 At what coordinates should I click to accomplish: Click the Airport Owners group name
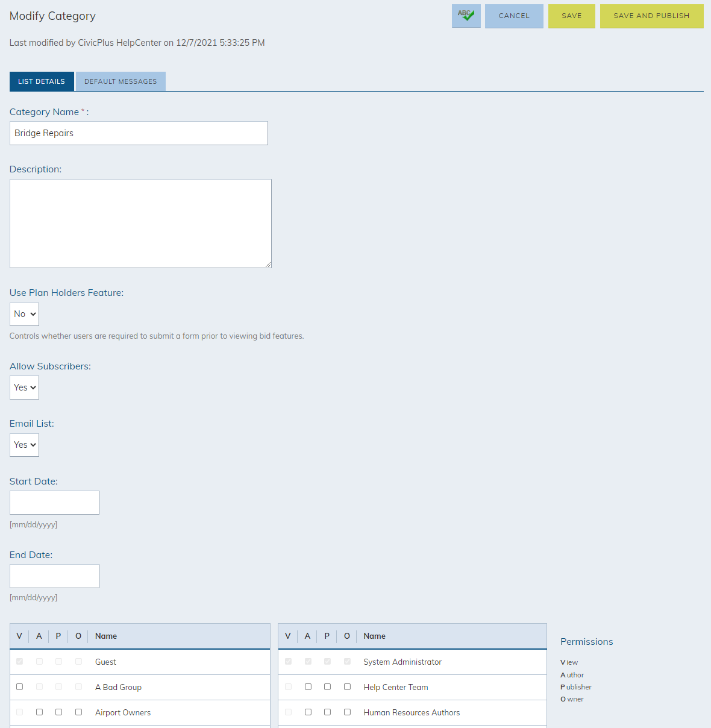(123, 712)
